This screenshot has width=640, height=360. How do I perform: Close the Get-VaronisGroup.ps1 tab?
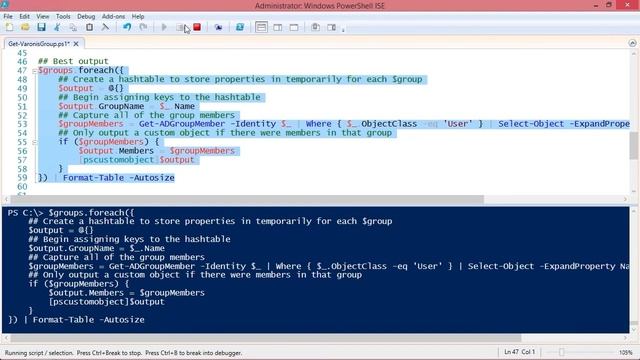coord(76,44)
